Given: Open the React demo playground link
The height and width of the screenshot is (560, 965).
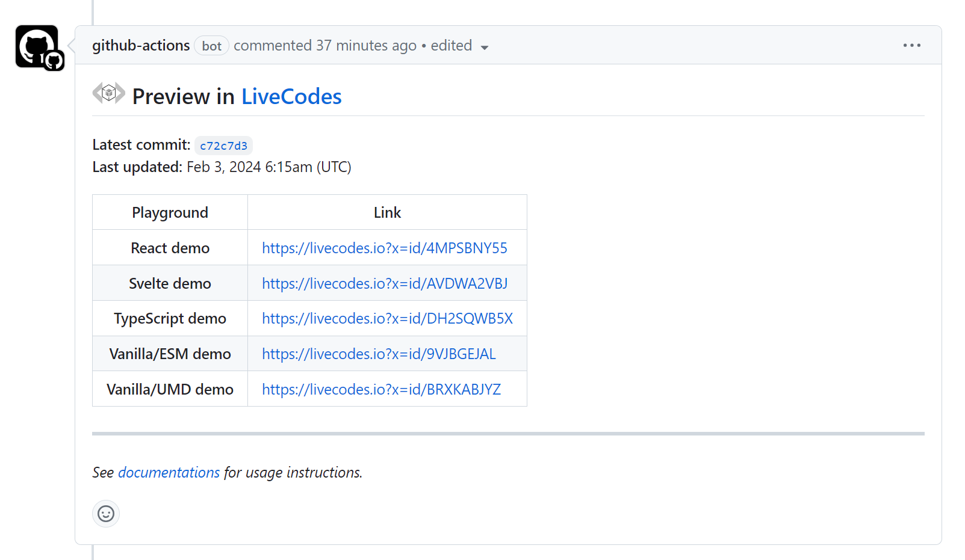Looking at the screenshot, I should click(384, 247).
